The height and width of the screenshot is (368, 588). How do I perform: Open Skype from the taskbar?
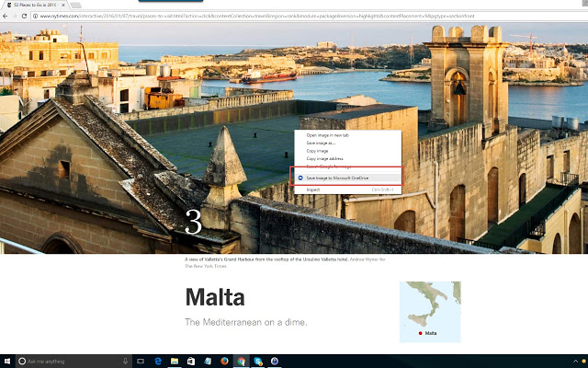258,362
